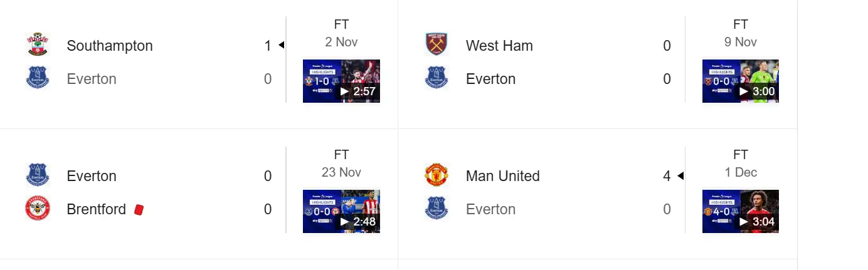Play West Ham 0-0 Everton highlights

740,81
